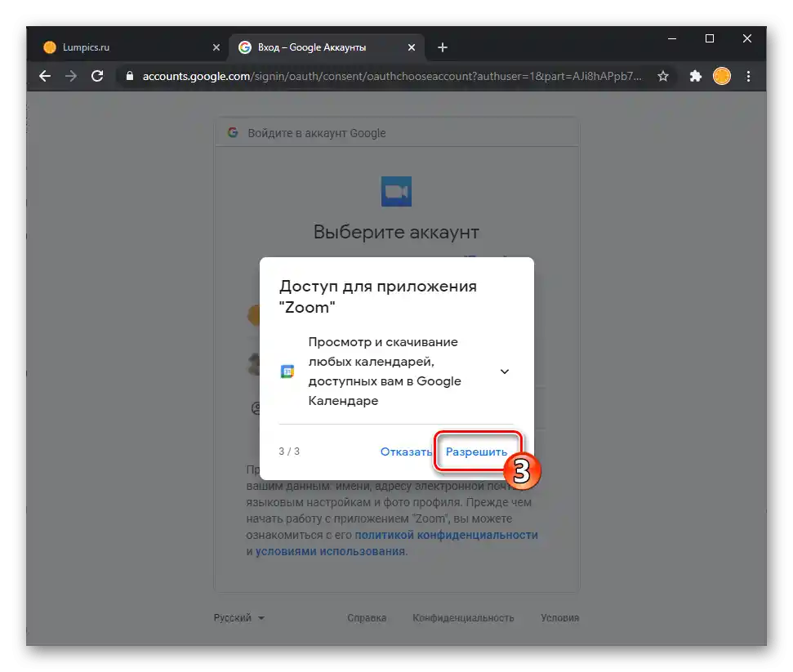The width and height of the screenshot is (793, 672).
Task: Open 'политикой конфиденциальности' link
Action: coord(446,535)
